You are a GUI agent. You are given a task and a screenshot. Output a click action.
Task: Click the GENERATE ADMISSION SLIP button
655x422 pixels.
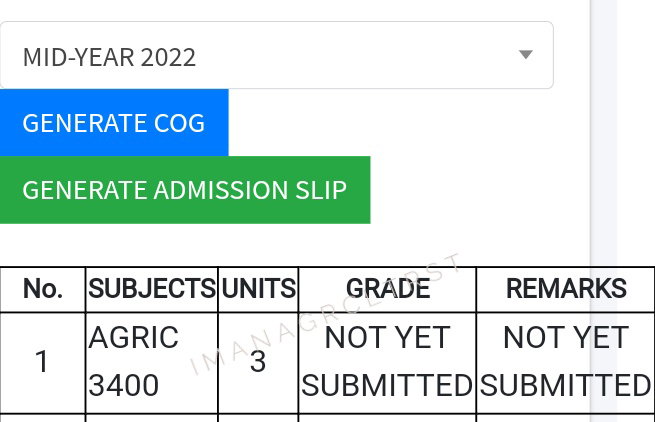click(x=185, y=190)
